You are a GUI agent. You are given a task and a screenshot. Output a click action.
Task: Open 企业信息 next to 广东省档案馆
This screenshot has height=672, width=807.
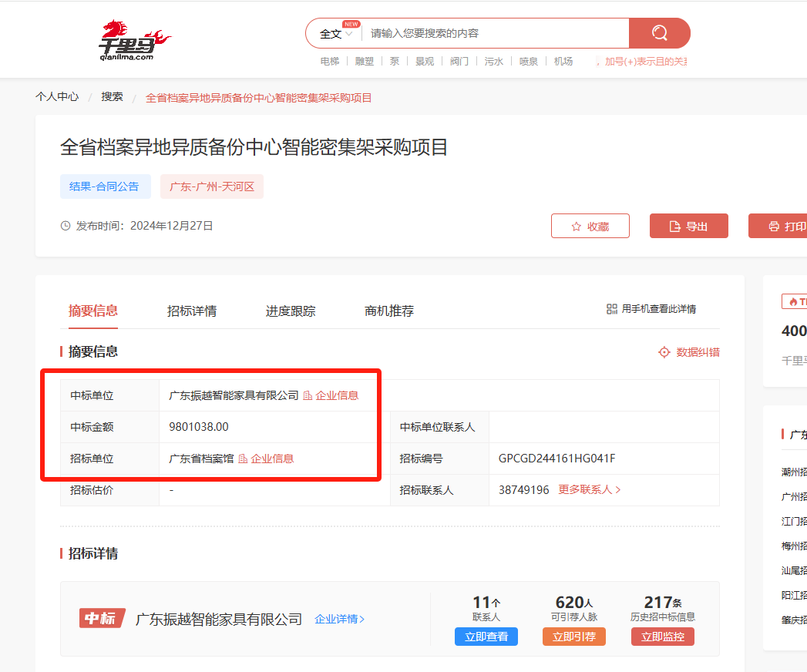click(266, 459)
